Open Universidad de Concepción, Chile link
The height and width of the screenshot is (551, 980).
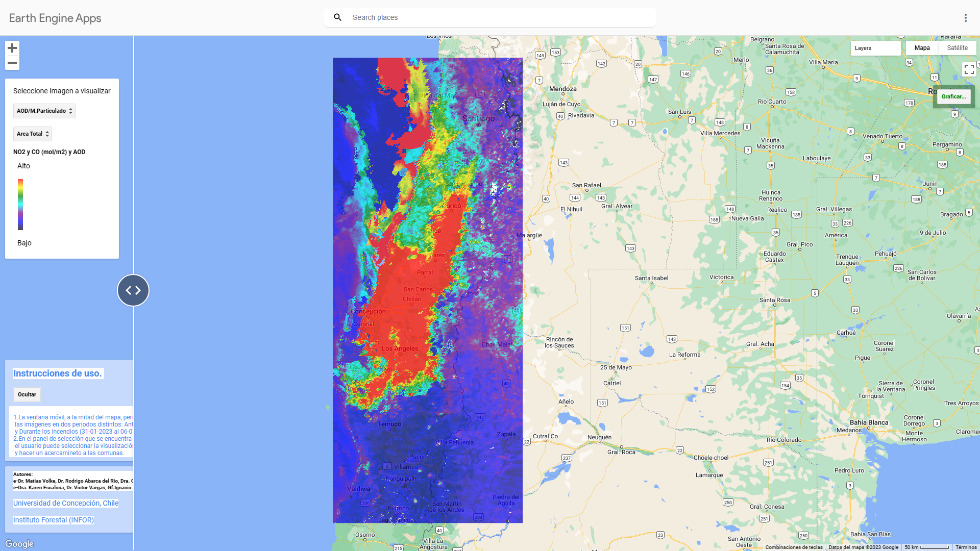pos(66,503)
